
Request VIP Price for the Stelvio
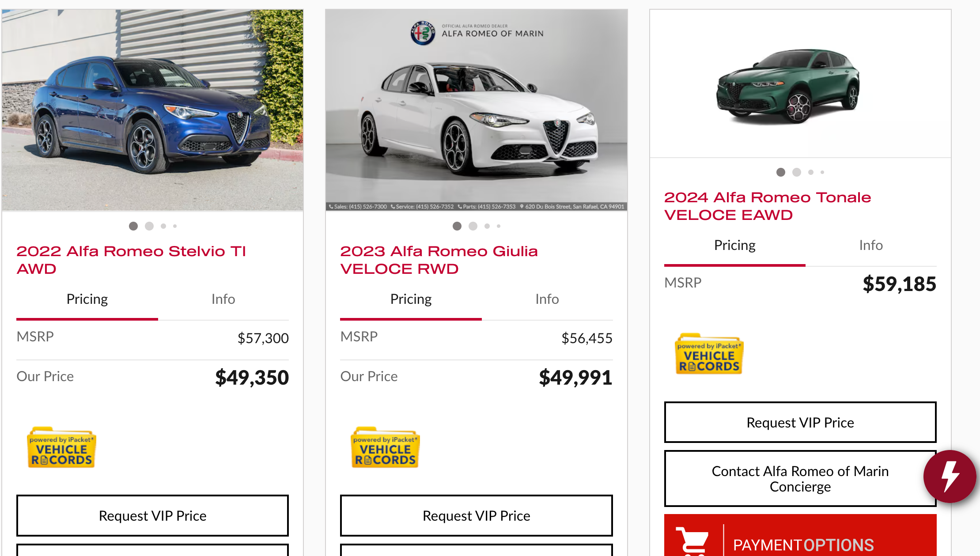pyautogui.click(x=152, y=515)
